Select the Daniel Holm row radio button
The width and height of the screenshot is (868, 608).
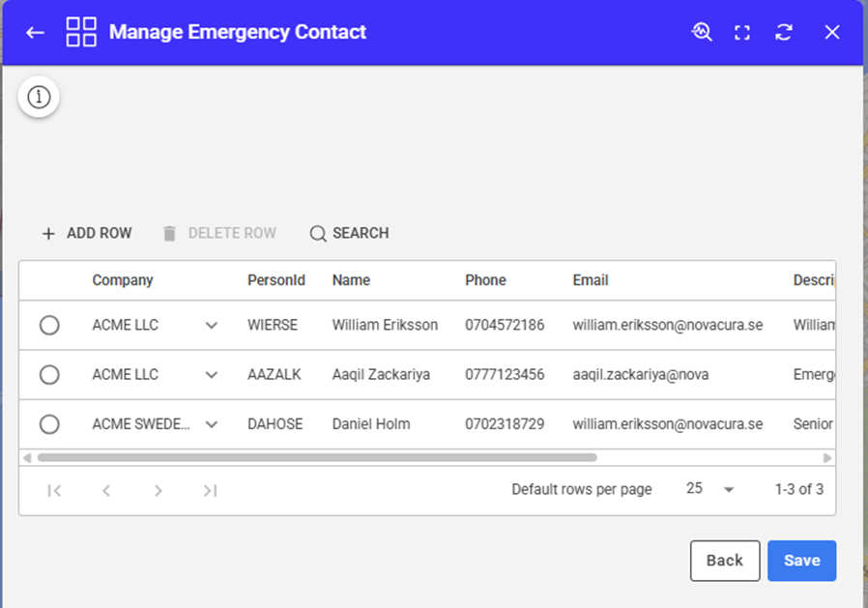tap(49, 424)
